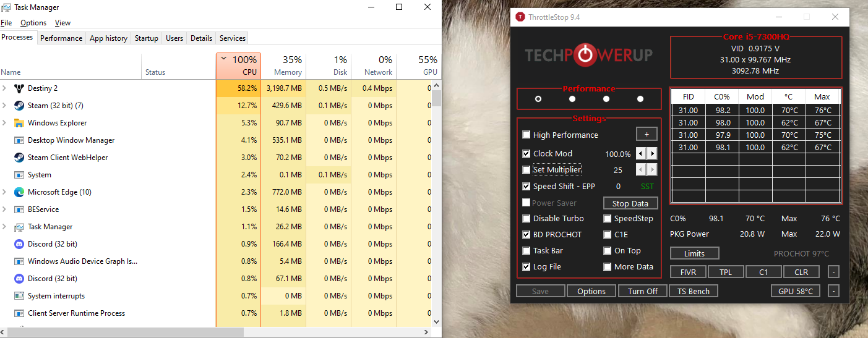
Task: Switch to the Services tab
Action: 233,38
